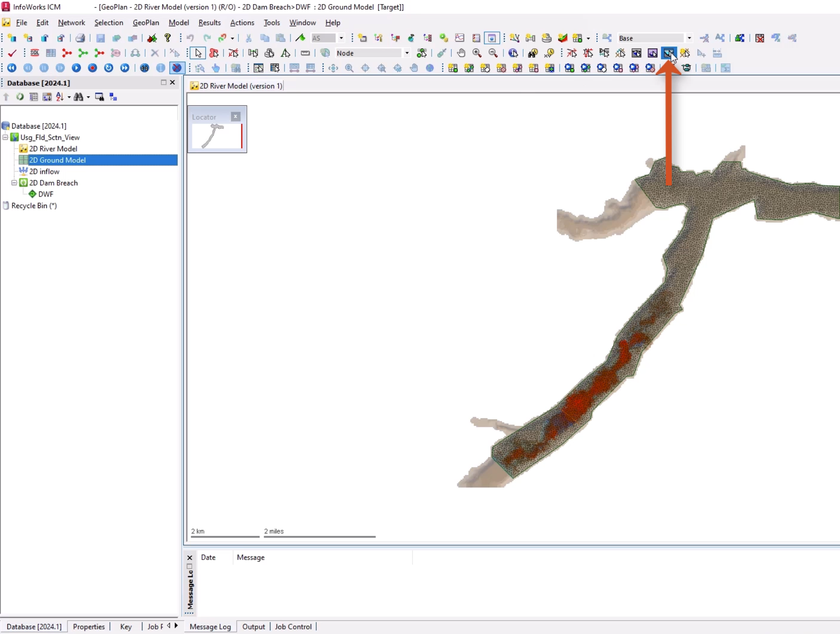The width and height of the screenshot is (840, 634).
Task: Open the redo history dropdown arrow
Action: point(233,38)
